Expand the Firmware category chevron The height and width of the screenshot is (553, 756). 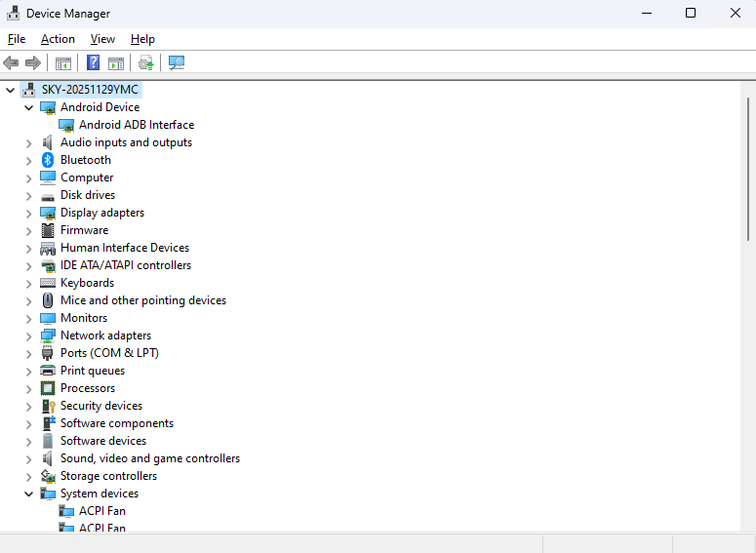click(29, 231)
